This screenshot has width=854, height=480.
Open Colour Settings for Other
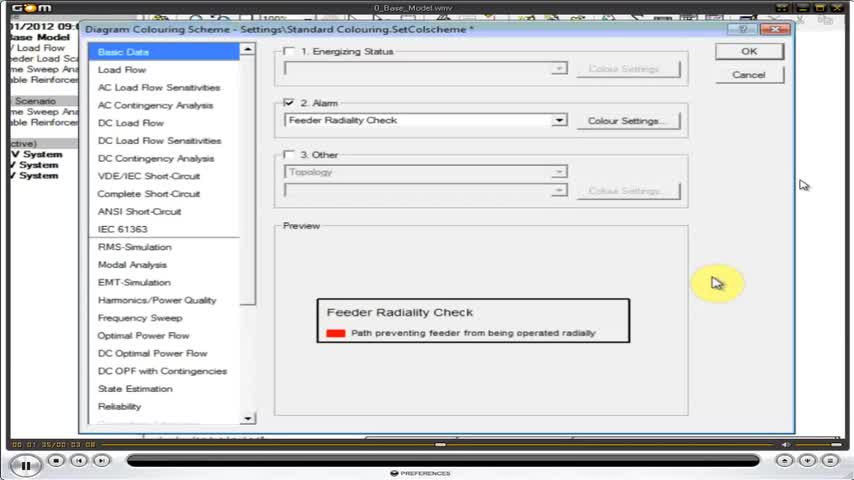[x=629, y=191]
